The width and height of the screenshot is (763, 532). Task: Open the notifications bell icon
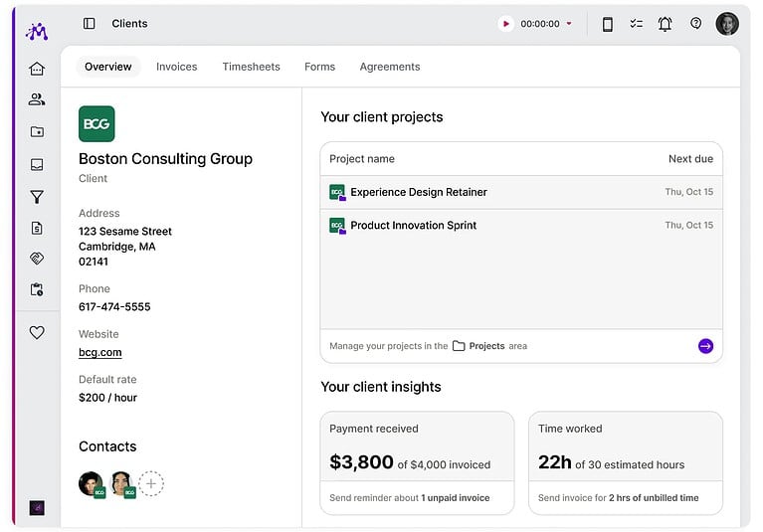pyautogui.click(x=665, y=23)
